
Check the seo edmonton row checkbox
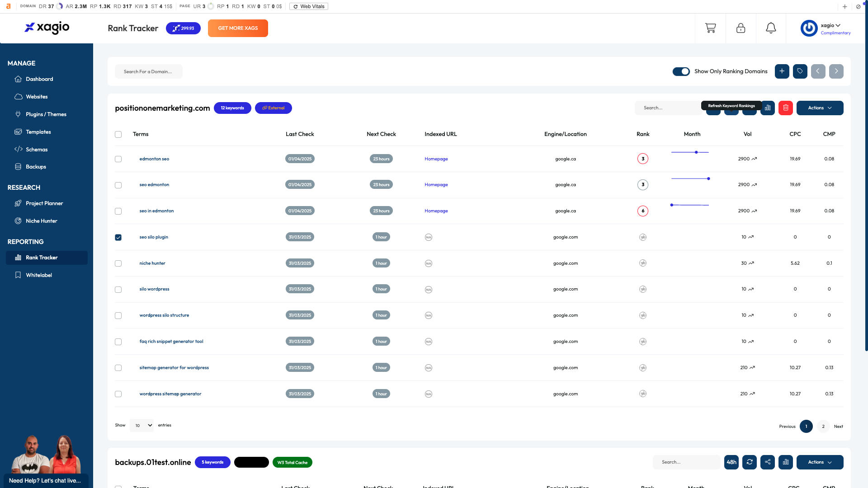pyautogui.click(x=118, y=185)
